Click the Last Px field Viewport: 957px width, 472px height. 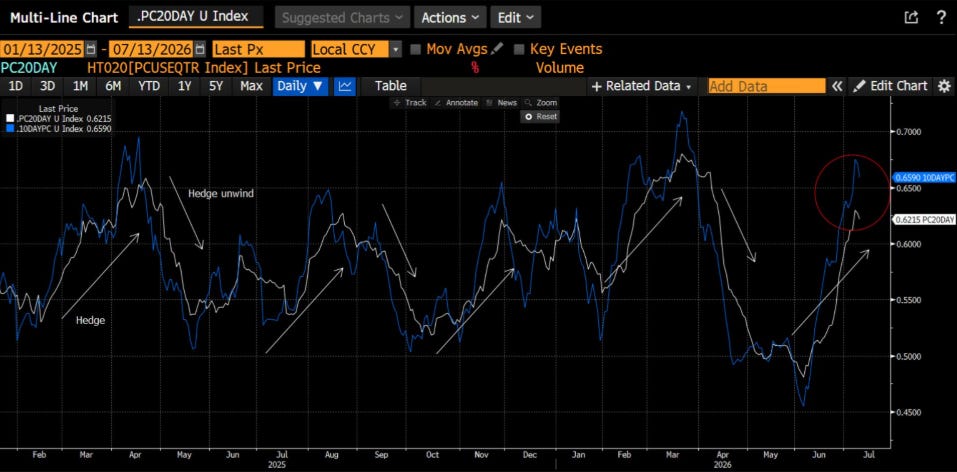click(x=258, y=49)
